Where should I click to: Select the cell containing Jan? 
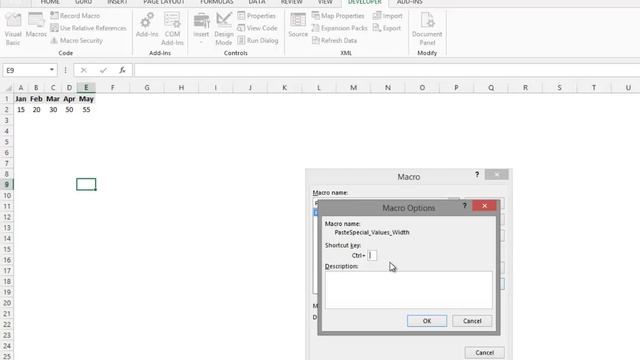coord(21,99)
